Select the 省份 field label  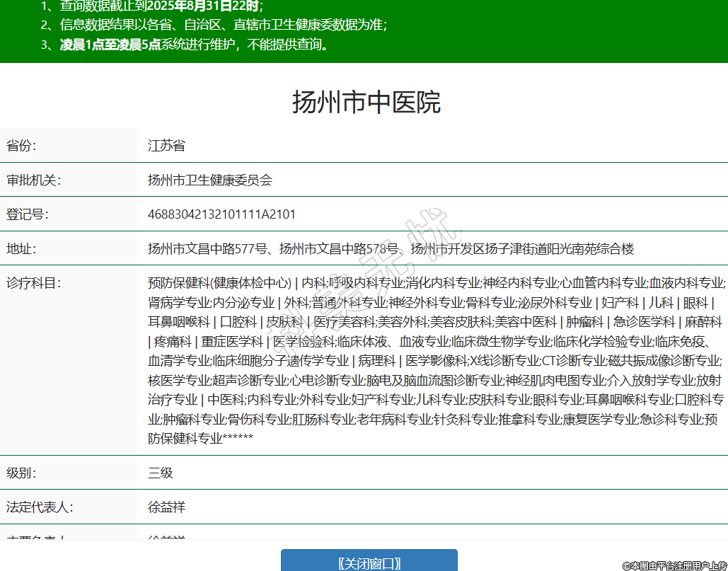coord(21,146)
